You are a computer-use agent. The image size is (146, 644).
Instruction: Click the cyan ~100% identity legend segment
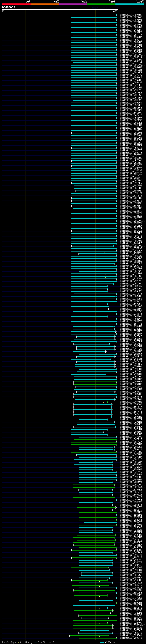point(130,4)
